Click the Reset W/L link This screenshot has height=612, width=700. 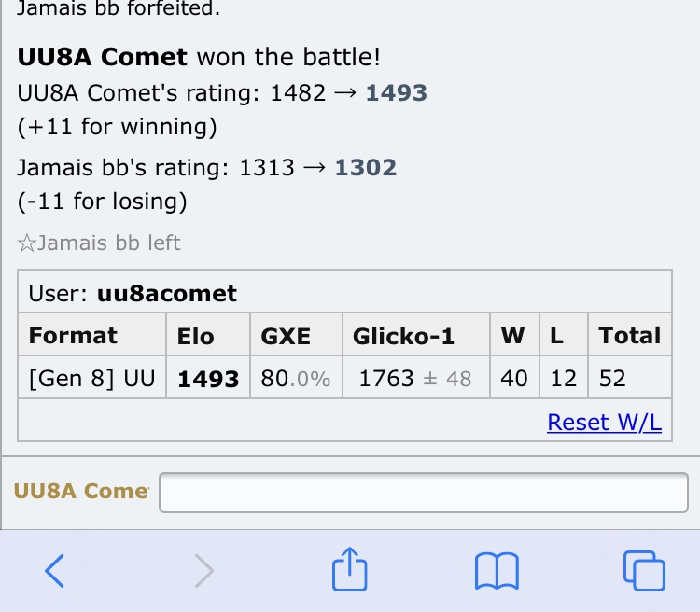[604, 422]
